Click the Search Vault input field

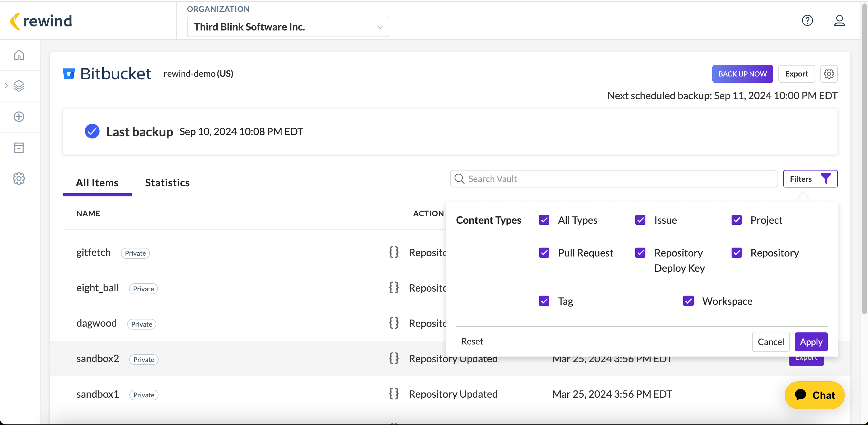point(614,179)
